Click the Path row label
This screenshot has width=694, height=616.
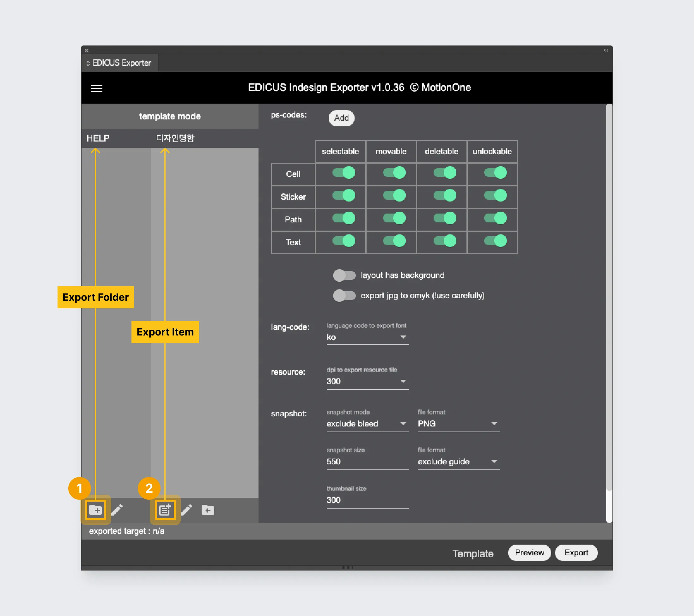tap(293, 220)
